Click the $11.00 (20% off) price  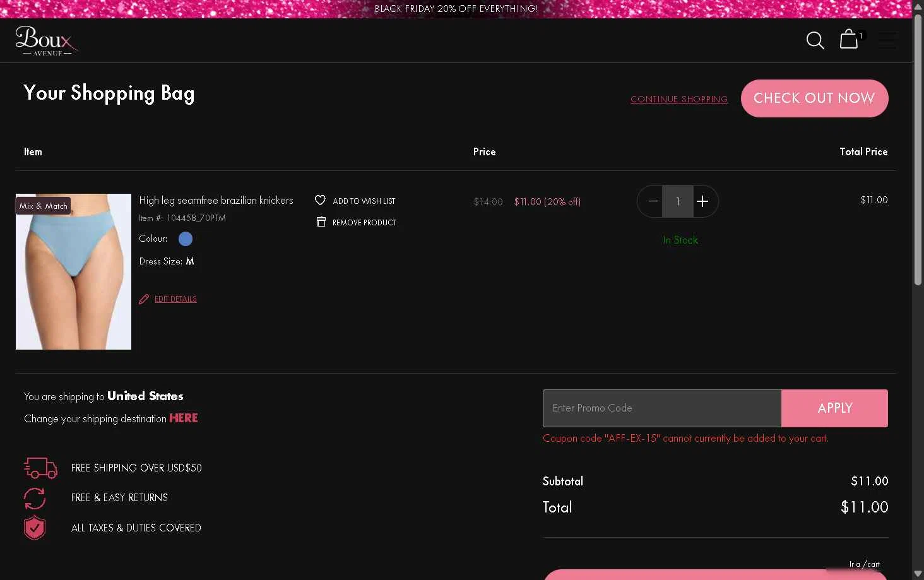tap(547, 202)
